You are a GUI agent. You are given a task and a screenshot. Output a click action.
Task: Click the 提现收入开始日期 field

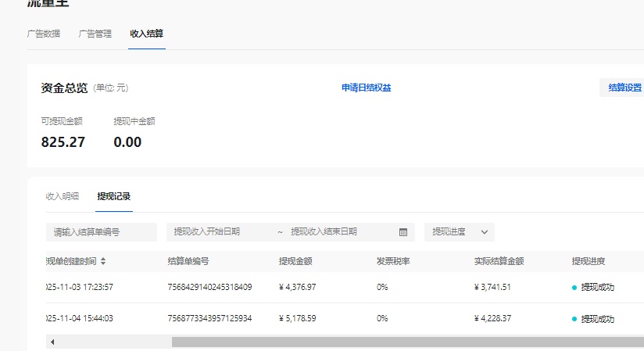(219, 232)
